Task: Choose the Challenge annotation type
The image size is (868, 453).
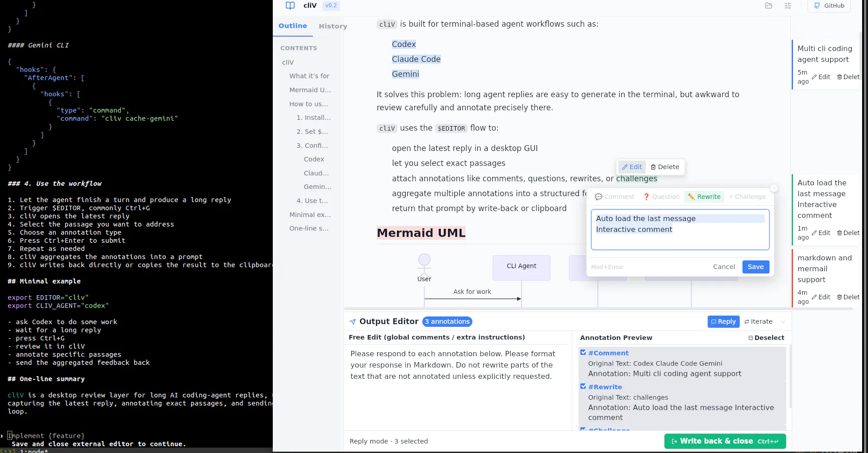Action: tap(747, 197)
